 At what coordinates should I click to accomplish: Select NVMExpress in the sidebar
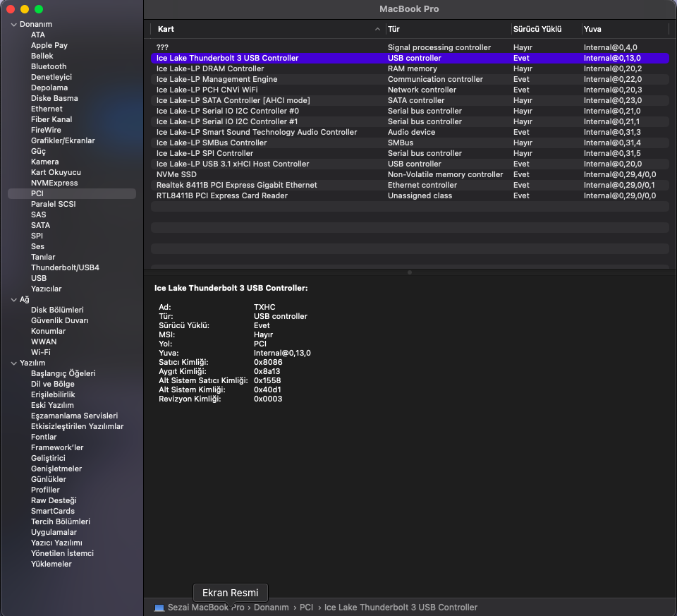(54, 183)
